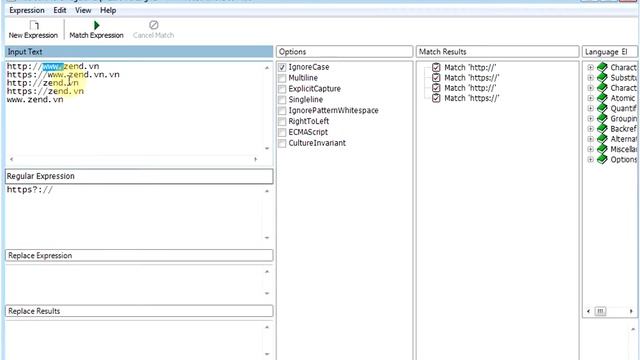
Task: Enable the IgnorePatternWhitespace option
Action: coord(282,111)
